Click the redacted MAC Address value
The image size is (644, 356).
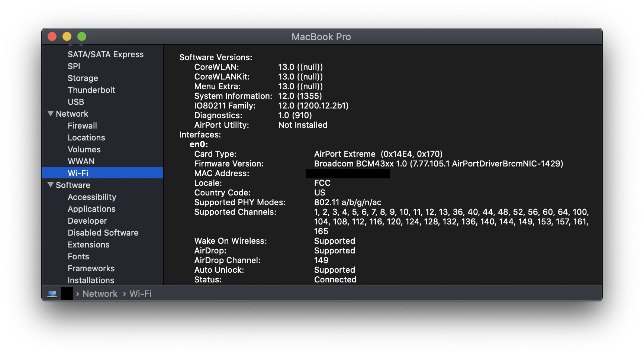pos(348,174)
